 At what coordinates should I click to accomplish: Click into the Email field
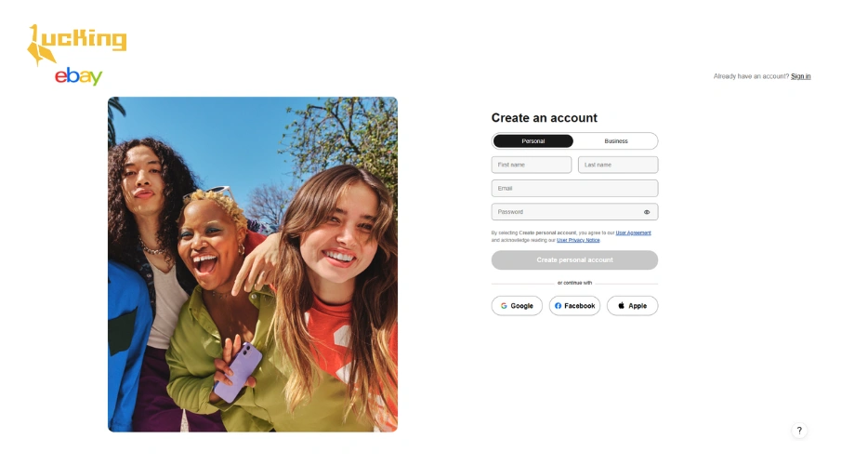click(x=574, y=189)
